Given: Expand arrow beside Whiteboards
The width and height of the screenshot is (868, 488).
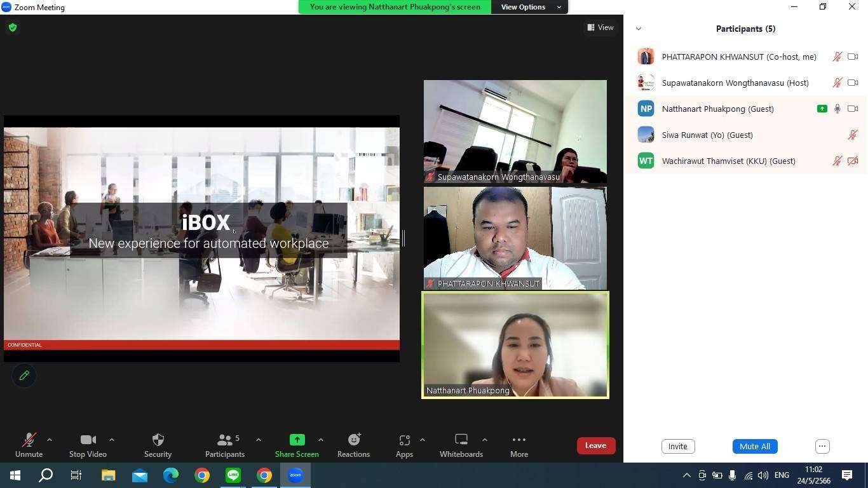Looking at the screenshot, I should pyautogui.click(x=484, y=440).
